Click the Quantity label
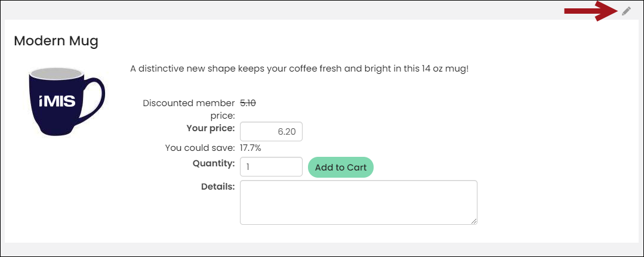The height and width of the screenshot is (257, 644). point(214,163)
